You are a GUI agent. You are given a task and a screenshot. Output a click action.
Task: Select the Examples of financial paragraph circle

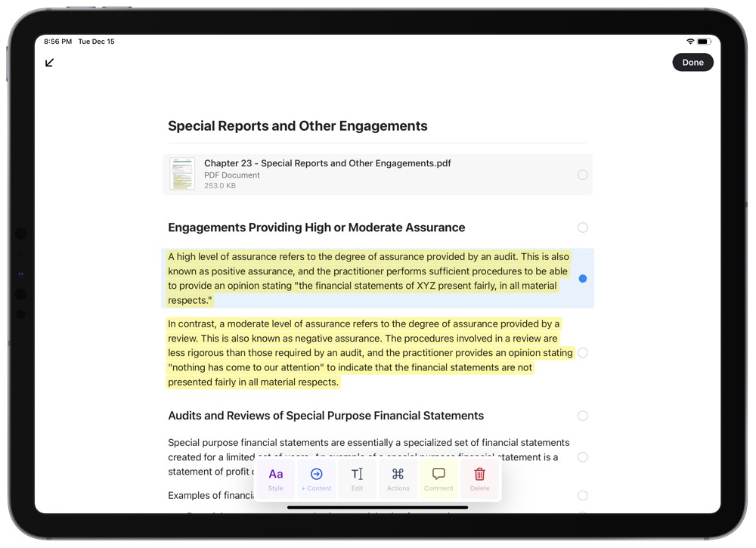[582, 495]
